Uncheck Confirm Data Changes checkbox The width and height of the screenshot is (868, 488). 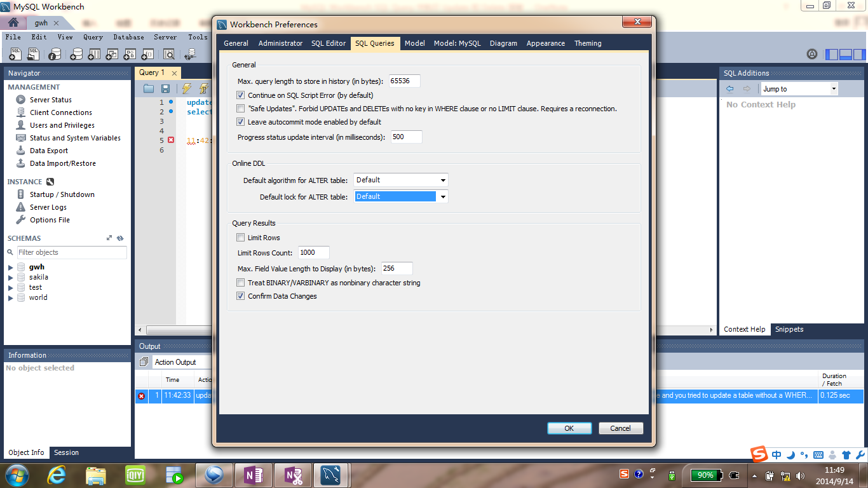tap(240, 296)
